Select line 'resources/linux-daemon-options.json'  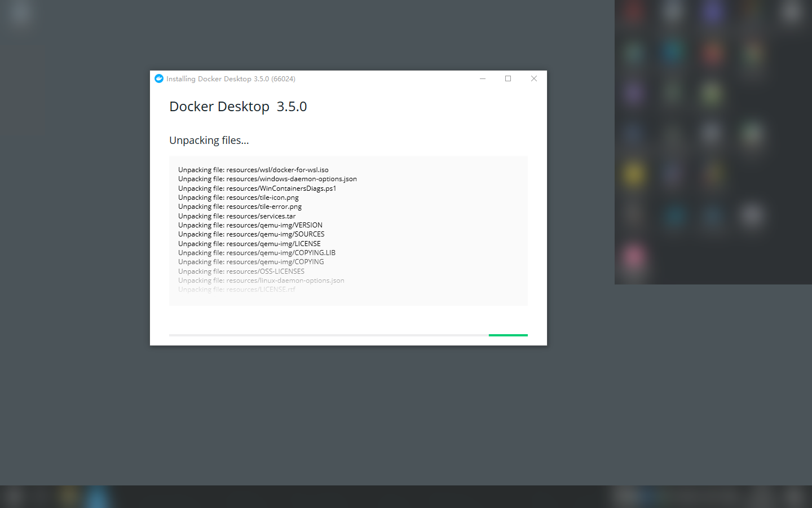pos(261,281)
